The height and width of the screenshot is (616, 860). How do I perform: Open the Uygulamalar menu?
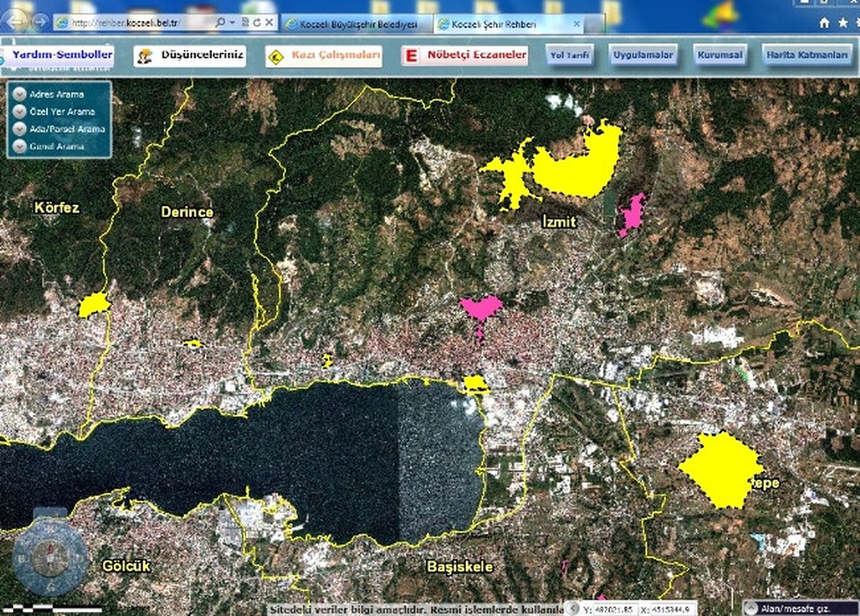point(643,55)
